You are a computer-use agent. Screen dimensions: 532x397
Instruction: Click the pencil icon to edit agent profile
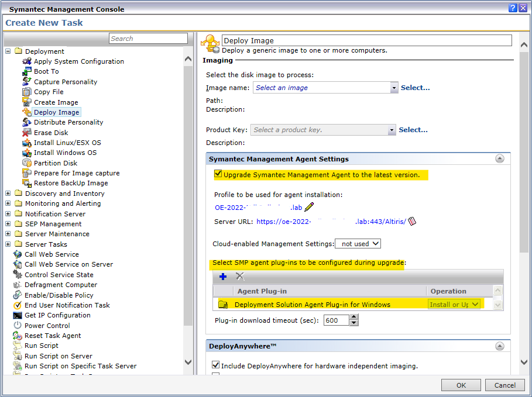click(x=309, y=206)
